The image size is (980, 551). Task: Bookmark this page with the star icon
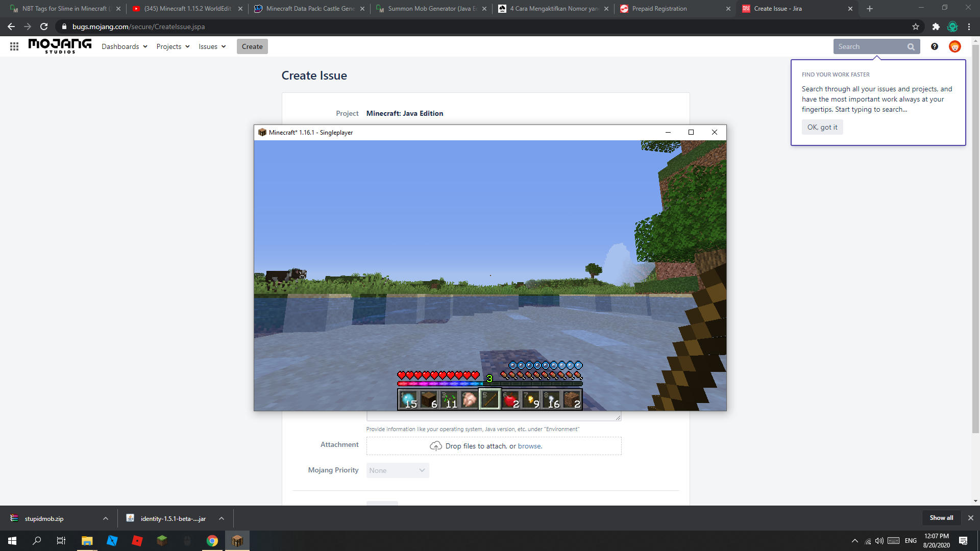pos(916,27)
